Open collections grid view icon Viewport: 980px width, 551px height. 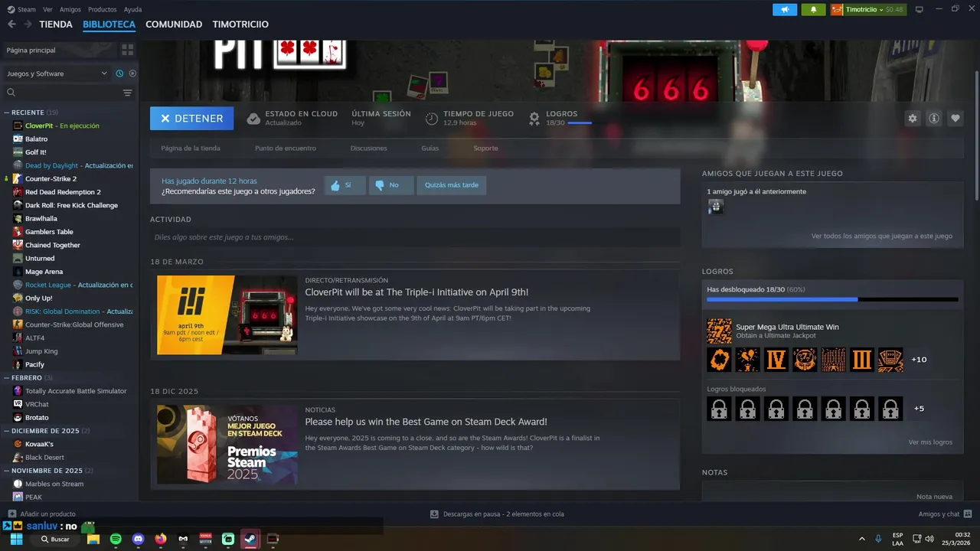127,50
